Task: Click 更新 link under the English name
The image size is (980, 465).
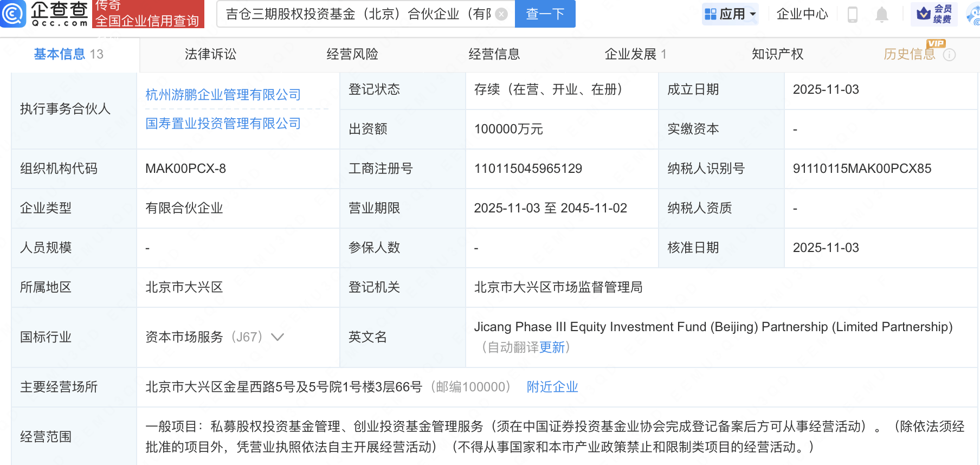Action: [552, 347]
